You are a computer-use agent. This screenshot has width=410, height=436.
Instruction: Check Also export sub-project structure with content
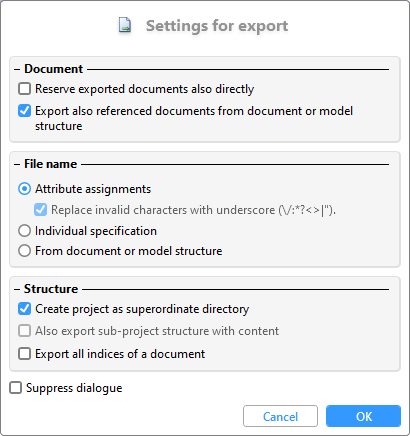tap(24, 331)
